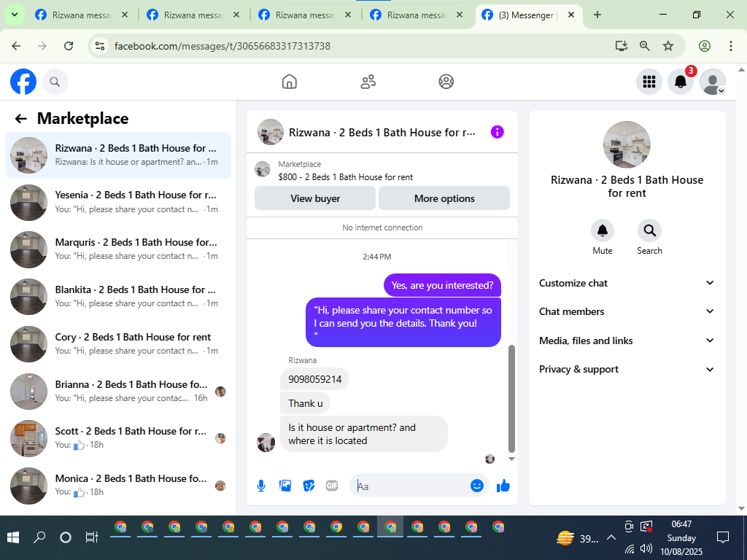Send a thumbs up like
Viewport: 747px width, 560px height.
point(503,486)
